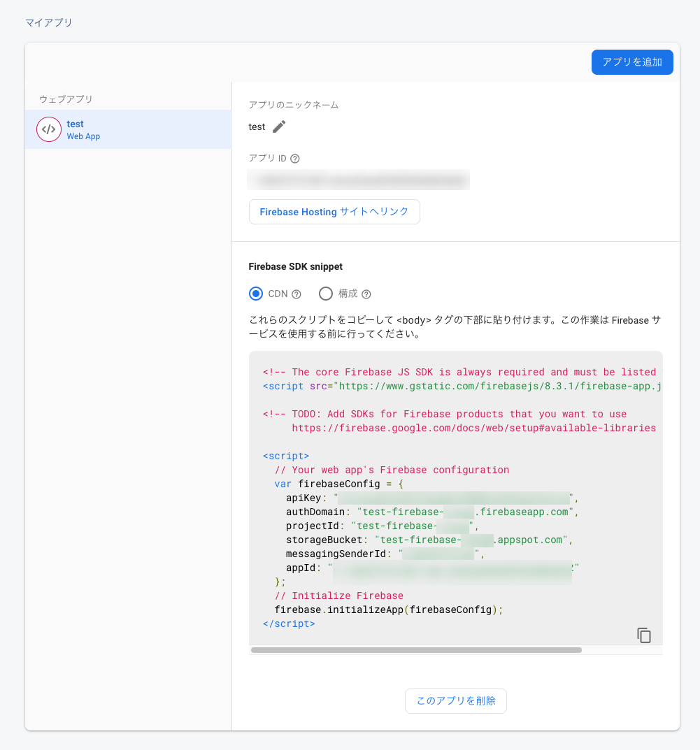The height and width of the screenshot is (750, 700).
Task: Select the test Web App entry
Action: (x=128, y=129)
